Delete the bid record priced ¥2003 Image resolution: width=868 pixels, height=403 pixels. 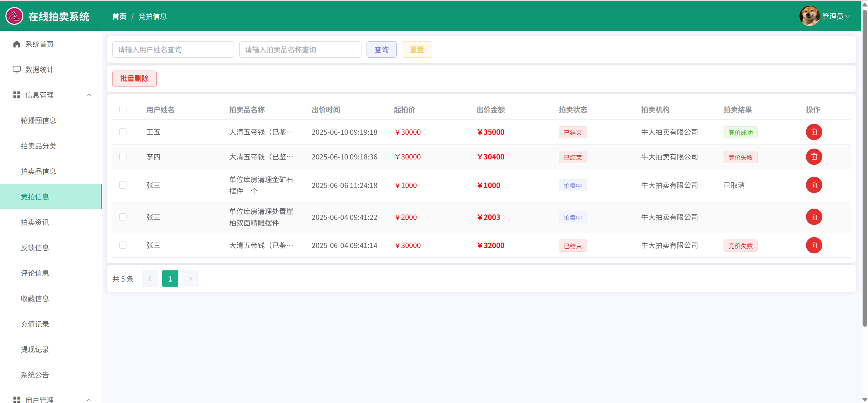point(814,217)
